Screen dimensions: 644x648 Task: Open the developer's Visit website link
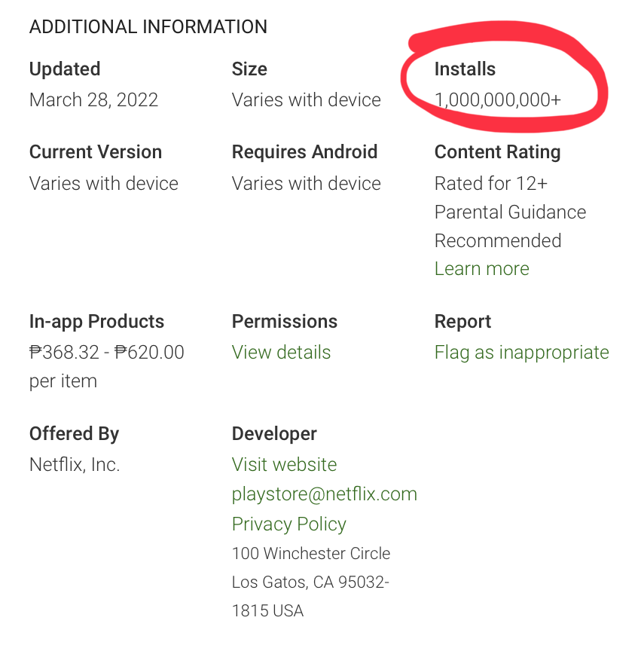point(284,465)
